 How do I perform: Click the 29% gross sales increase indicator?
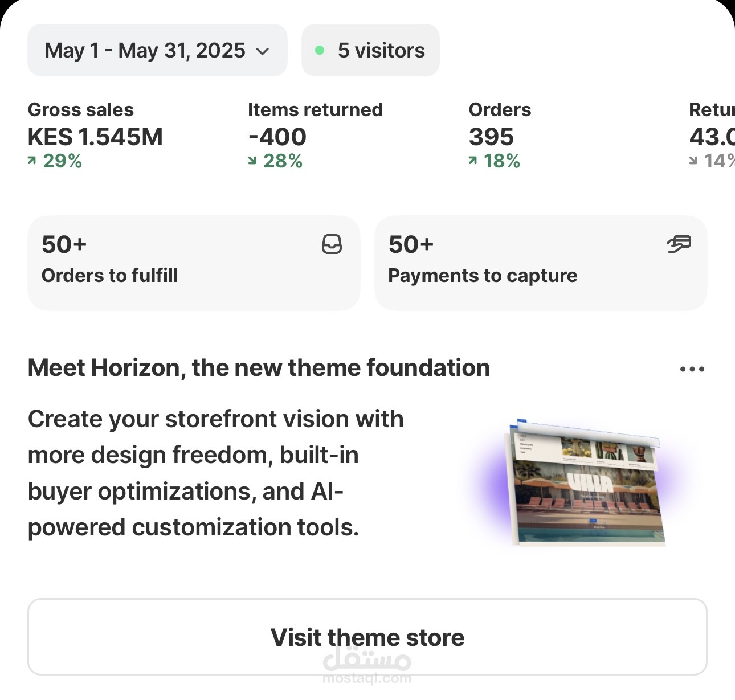(x=55, y=161)
